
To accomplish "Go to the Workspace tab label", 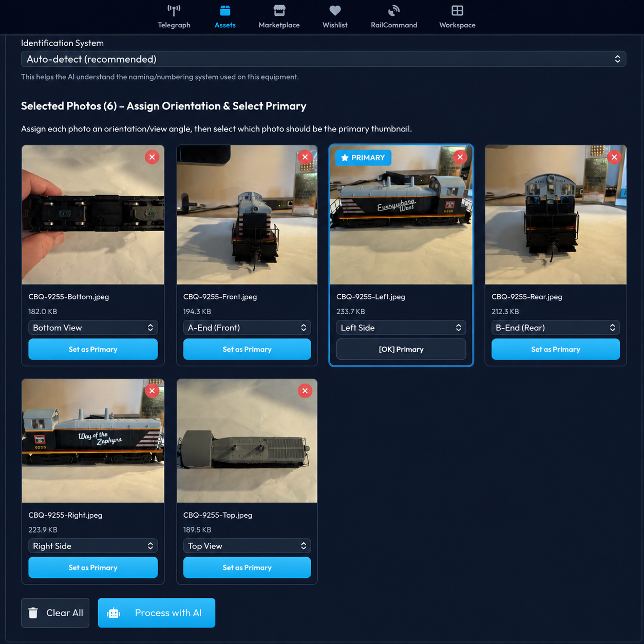I will point(457,25).
